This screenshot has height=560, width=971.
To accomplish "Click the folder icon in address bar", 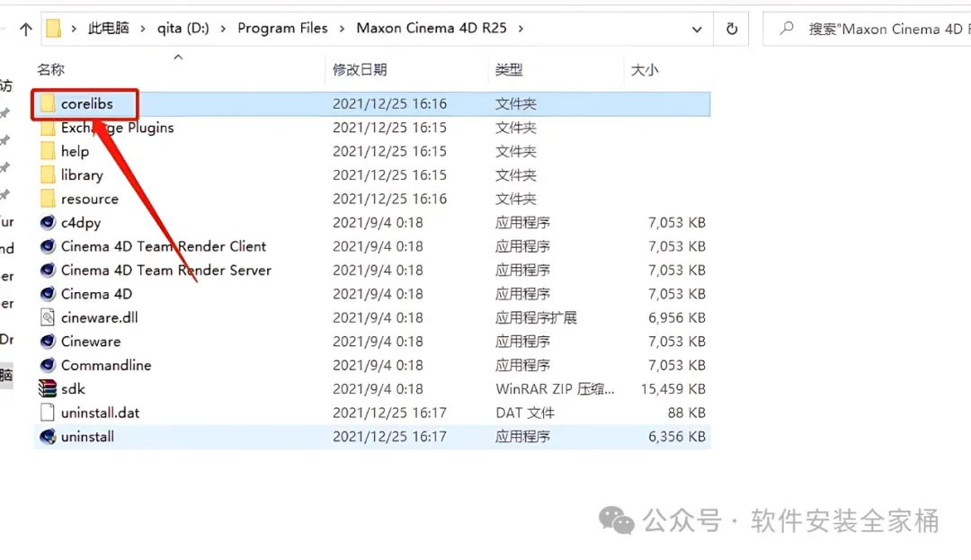I will 54,29.
